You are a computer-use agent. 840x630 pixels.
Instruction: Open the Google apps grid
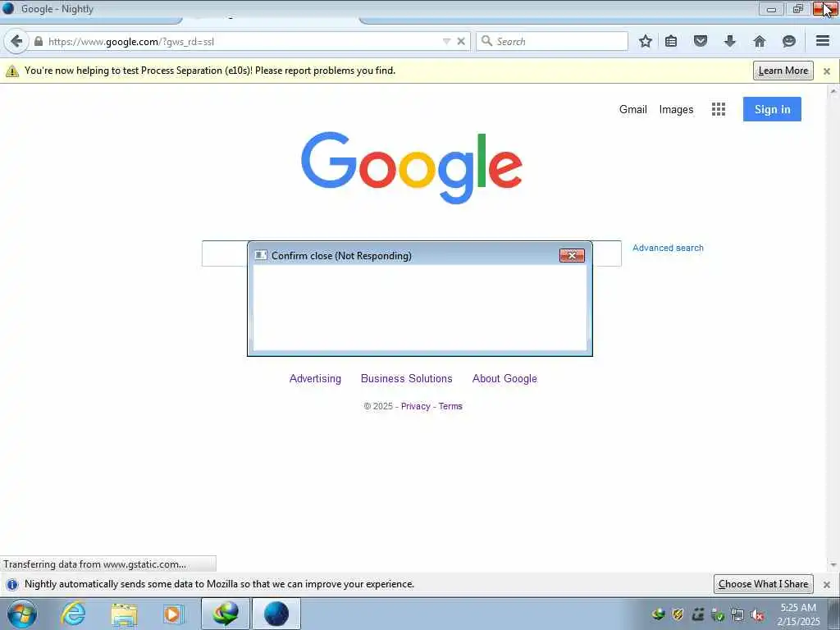[x=719, y=109]
